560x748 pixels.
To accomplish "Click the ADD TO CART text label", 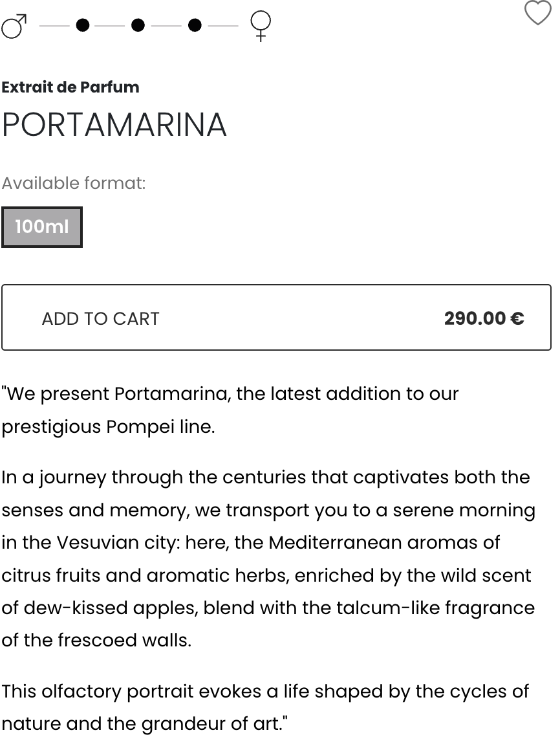I will click(101, 318).
